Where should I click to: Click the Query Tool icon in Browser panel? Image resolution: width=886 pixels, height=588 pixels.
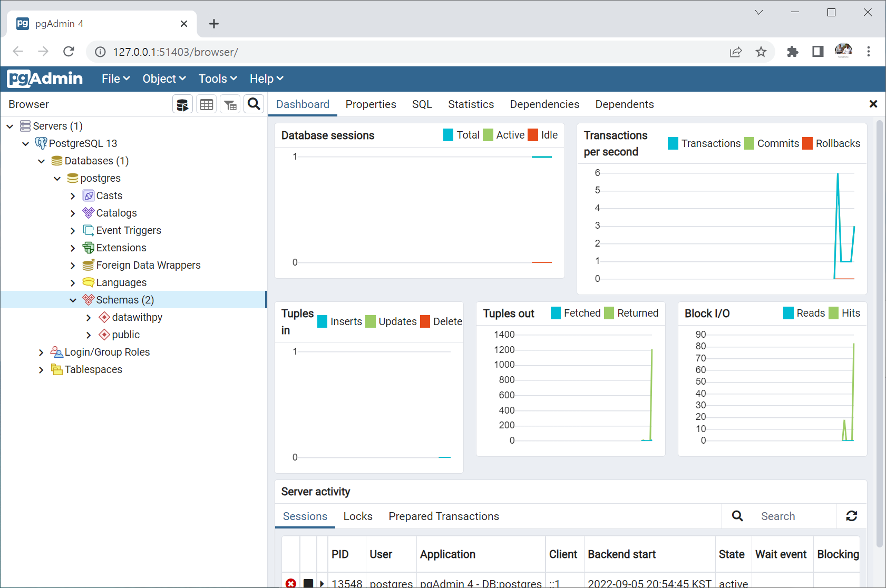[x=182, y=104]
